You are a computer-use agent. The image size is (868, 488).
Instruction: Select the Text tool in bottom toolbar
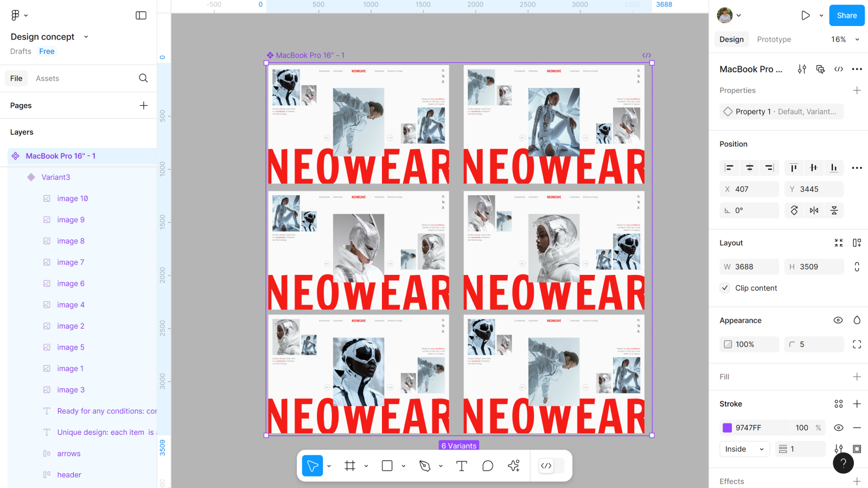(x=462, y=466)
